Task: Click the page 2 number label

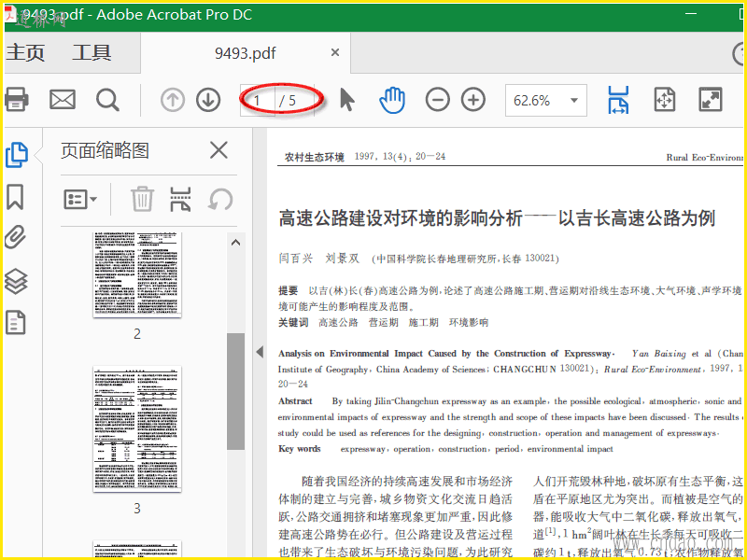Action: tap(137, 334)
